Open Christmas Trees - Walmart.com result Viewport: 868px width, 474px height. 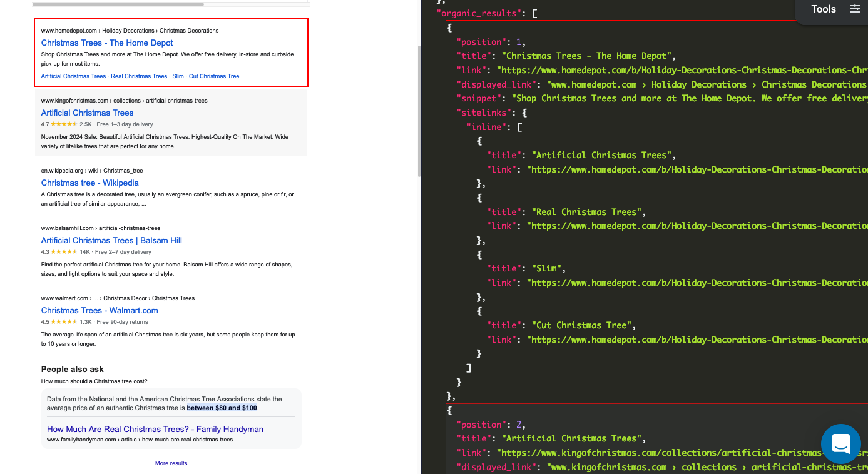(x=100, y=310)
